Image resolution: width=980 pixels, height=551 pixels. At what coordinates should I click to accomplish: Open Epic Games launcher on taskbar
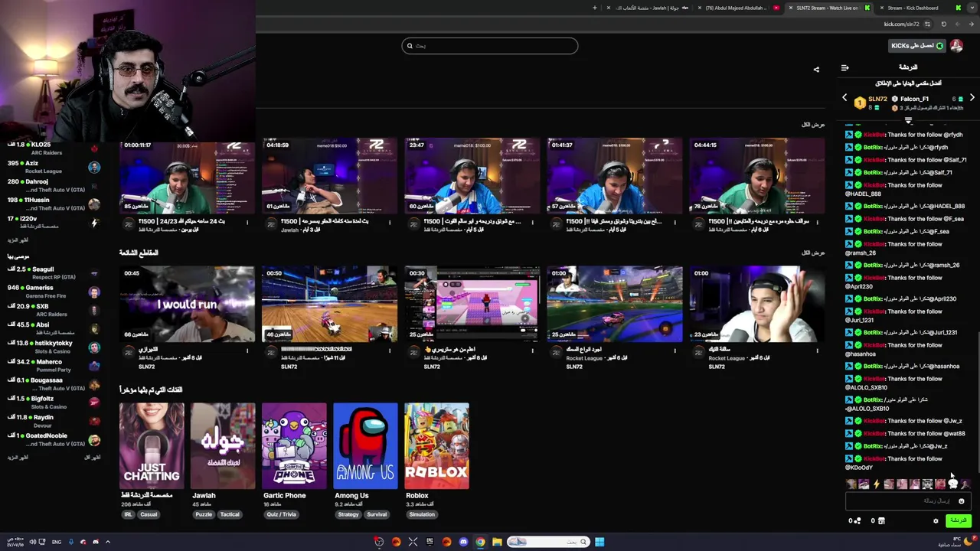tap(430, 542)
